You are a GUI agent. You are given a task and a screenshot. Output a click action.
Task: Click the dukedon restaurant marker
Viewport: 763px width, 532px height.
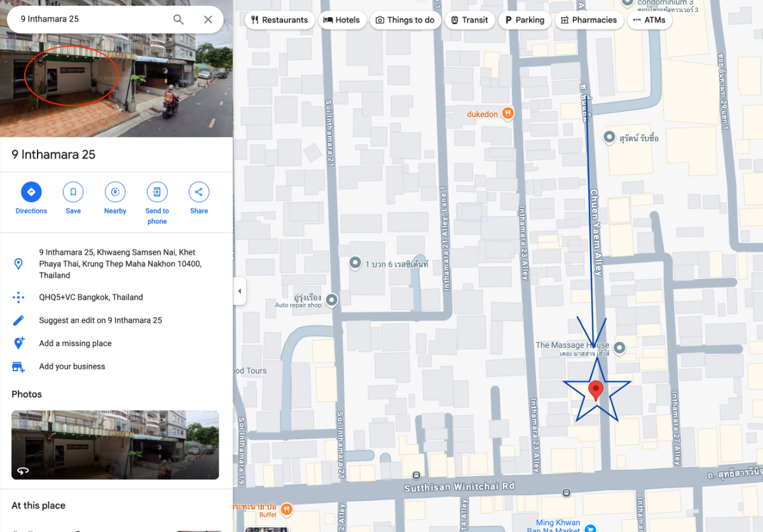(507, 113)
